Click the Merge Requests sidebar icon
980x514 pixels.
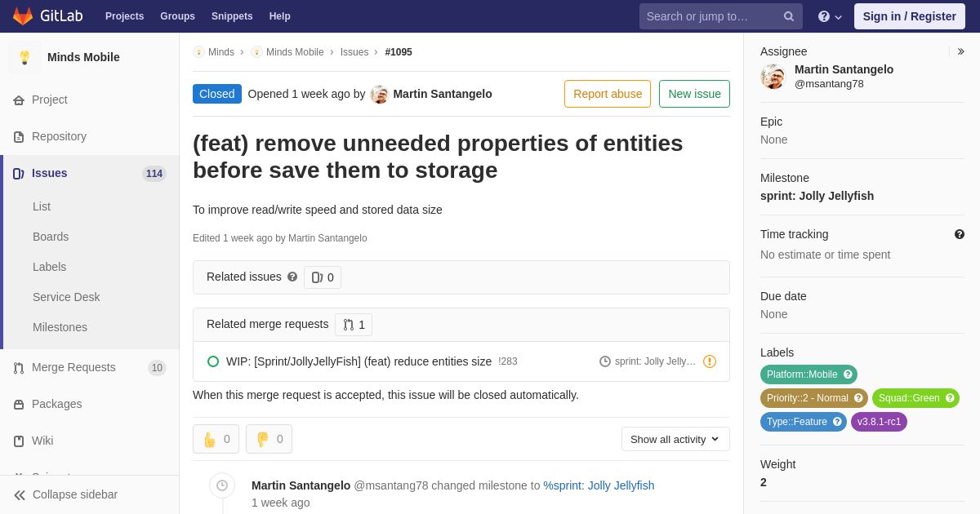[19, 368]
